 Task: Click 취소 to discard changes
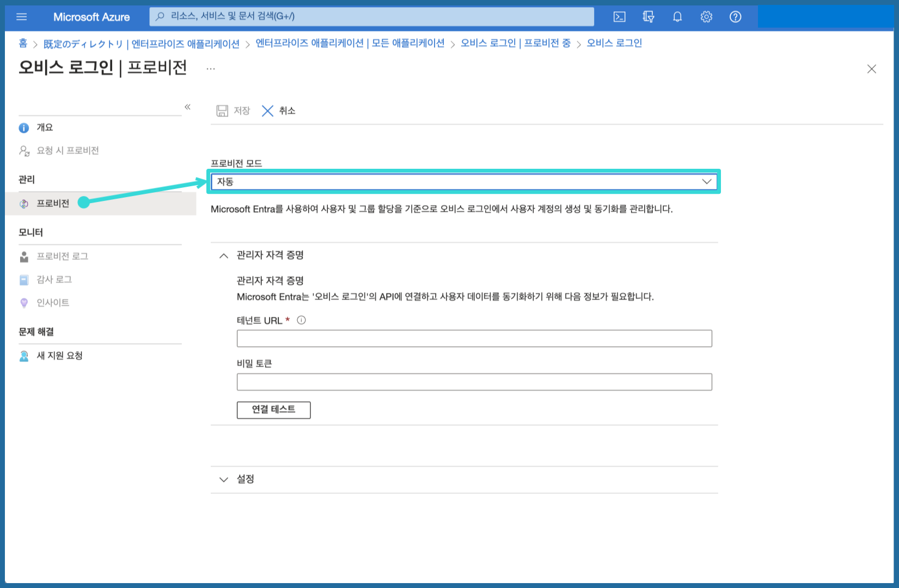tap(278, 111)
